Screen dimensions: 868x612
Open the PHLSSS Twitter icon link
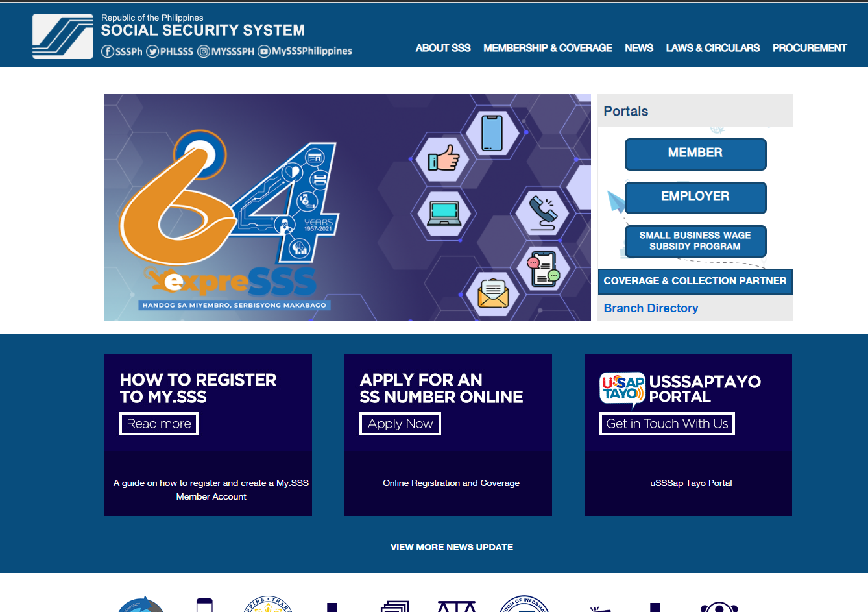(x=152, y=51)
